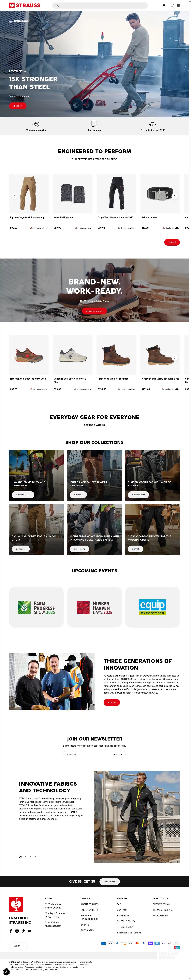191x980 pixels.
Task: Click the red shop now button
Action: (17, 105)
